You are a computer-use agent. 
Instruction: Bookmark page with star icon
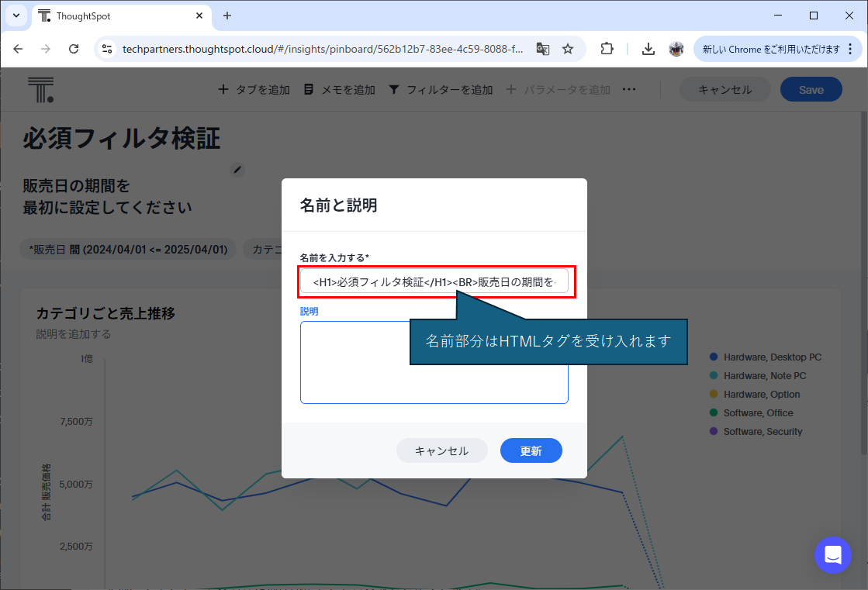coord(568,49)
